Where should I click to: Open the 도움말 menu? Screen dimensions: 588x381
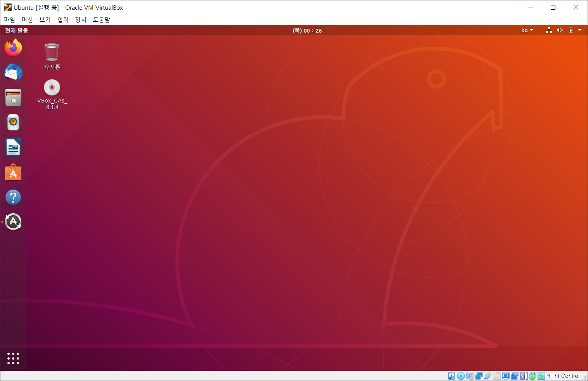[x=101, y=19]
